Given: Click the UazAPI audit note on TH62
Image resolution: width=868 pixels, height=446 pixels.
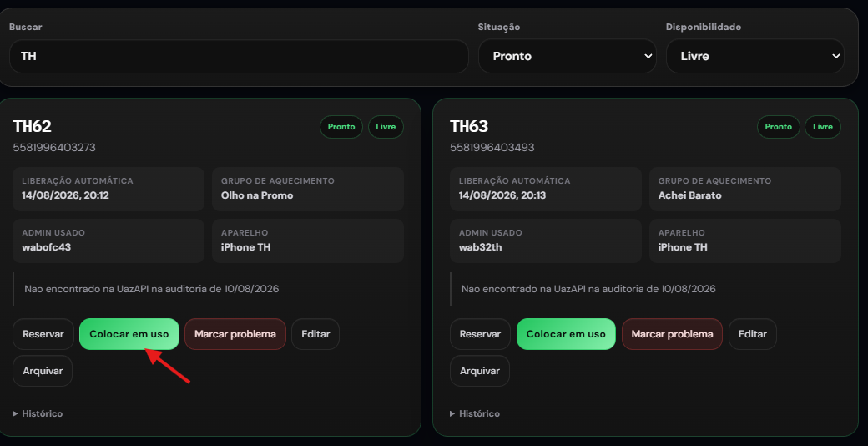Looking at the screenshot, I should point(152,289).
